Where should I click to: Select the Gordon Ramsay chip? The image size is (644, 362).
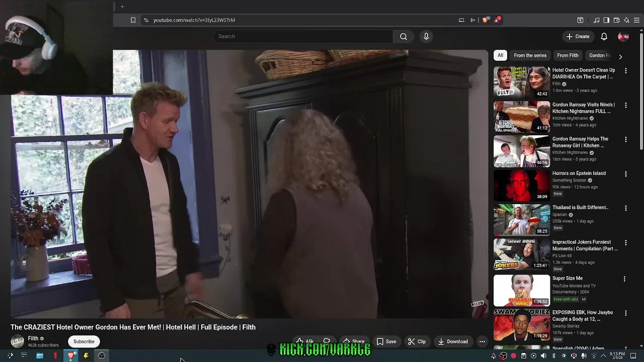point(600,55)
